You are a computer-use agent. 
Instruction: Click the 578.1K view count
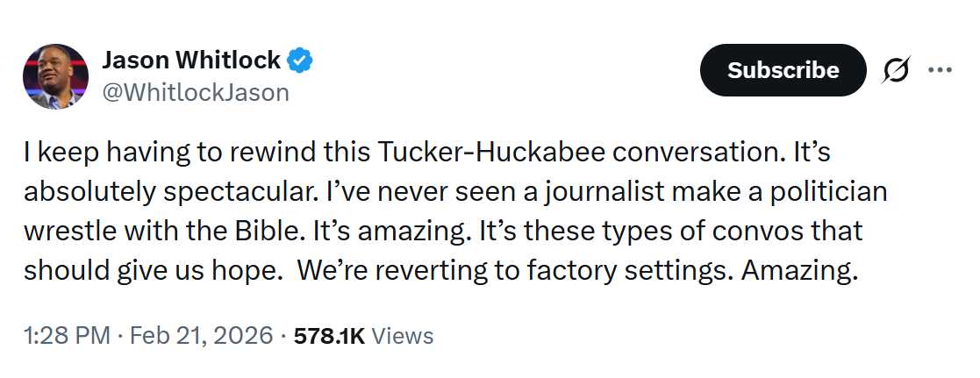coord(329,335)
